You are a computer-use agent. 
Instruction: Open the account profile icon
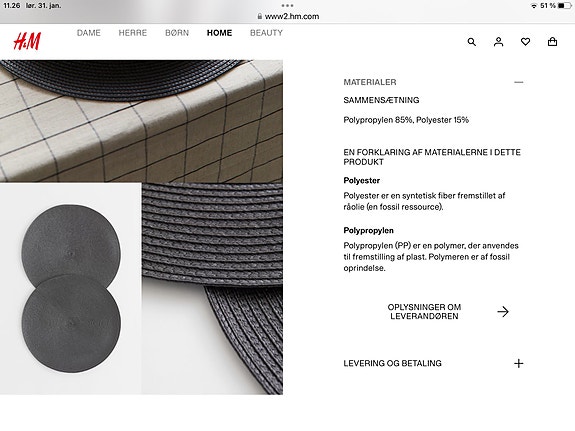(x=498, y=42)
